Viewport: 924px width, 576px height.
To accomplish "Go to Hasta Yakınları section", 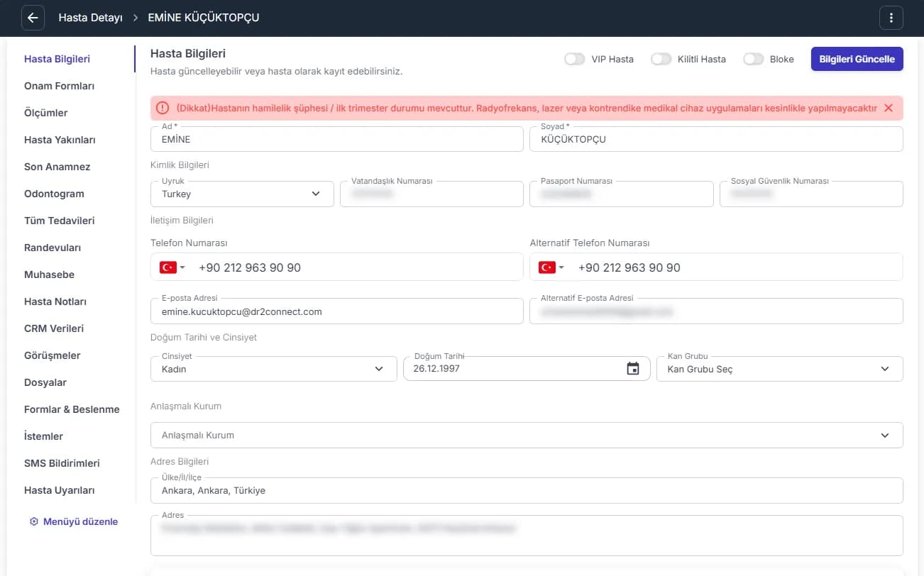I will [x=60, y=140].
